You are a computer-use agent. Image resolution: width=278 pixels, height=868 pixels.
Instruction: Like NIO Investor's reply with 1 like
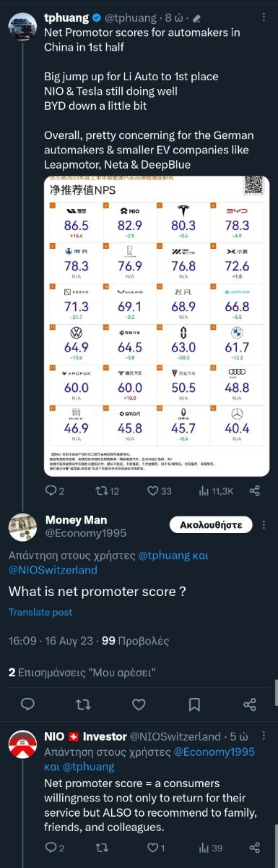tap(157, 847)
